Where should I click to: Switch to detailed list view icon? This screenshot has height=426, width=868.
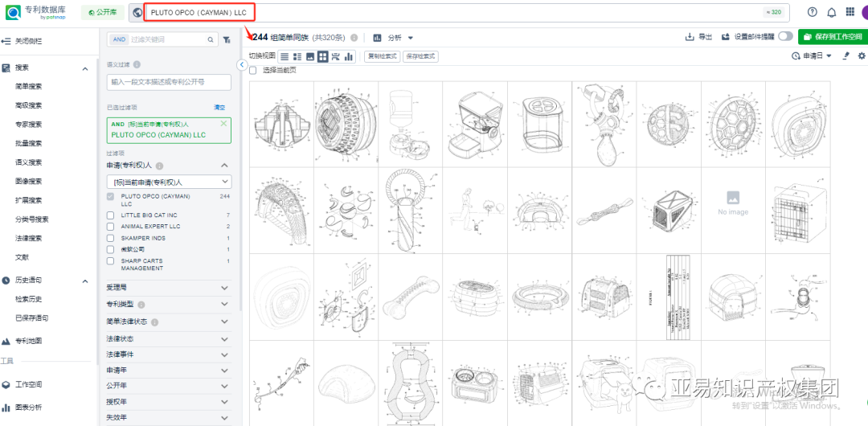[x=297, y=56]
